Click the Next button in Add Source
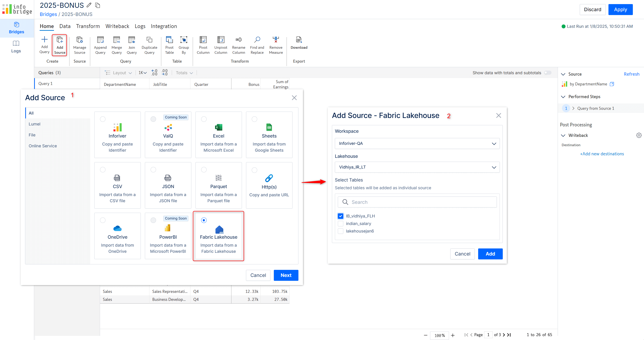The width and height of the screenshot is (644, 340). [286, 275]
